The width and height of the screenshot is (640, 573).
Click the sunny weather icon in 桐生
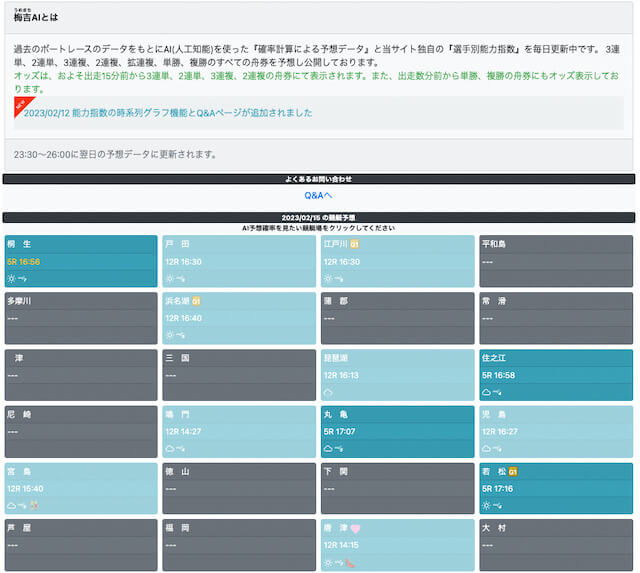tap(11, 279)
